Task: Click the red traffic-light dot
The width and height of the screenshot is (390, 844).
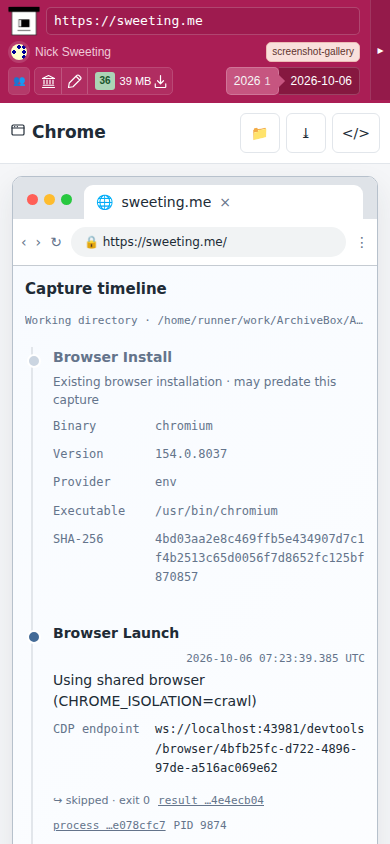Action: tap(32, 200)
